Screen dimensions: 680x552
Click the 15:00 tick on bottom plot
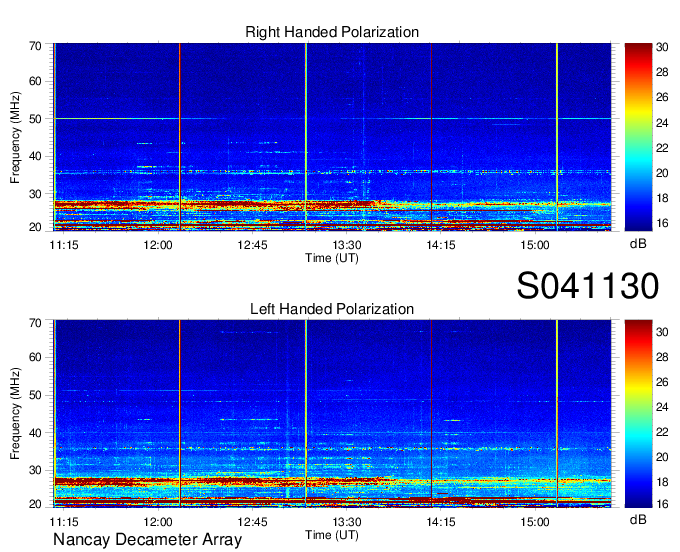[x=535, y=522]
